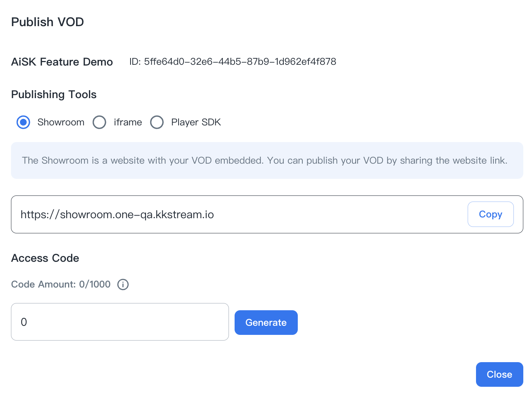Click the Publish VOD dialog title
Viewport: 532px width, 397px height.
(48, 22)
